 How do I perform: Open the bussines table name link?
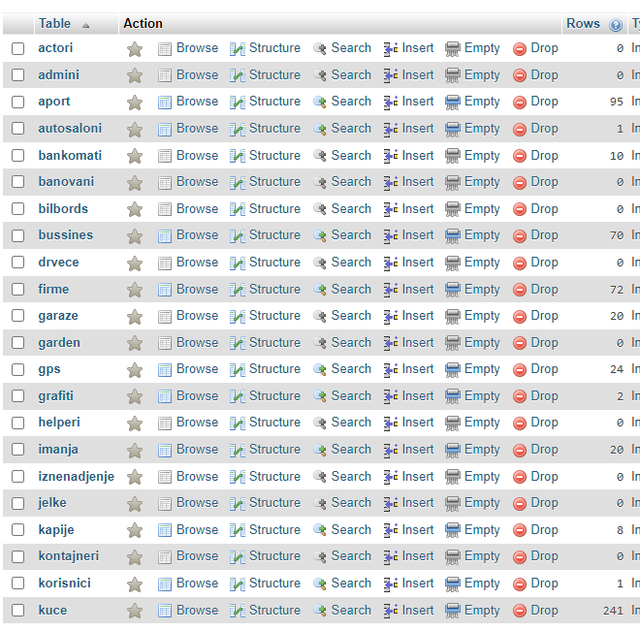[x=66, y=235]
